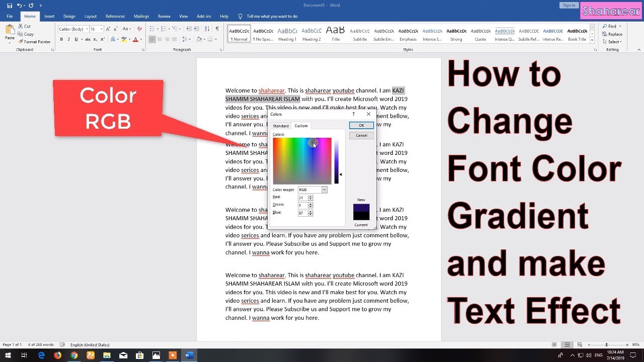The image size is (644, 362).
Task: Toggle Show/Hide paragraph marks
Action: coord(217,29)
